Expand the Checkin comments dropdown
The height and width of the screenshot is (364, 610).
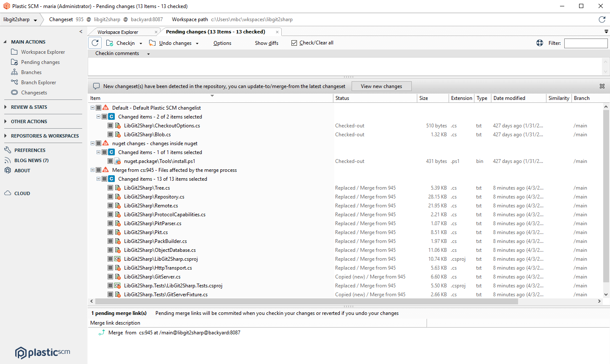(148, 54)
